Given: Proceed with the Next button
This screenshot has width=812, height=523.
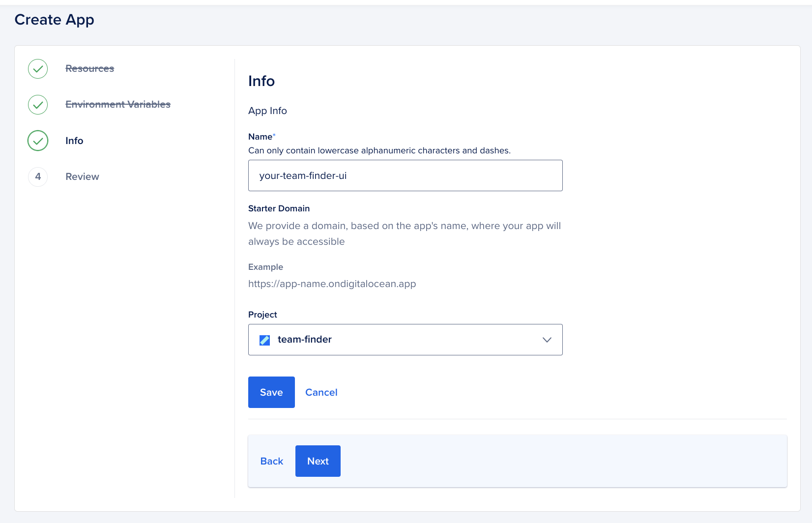Looking at the screenshot, I should tap(318, 461).
